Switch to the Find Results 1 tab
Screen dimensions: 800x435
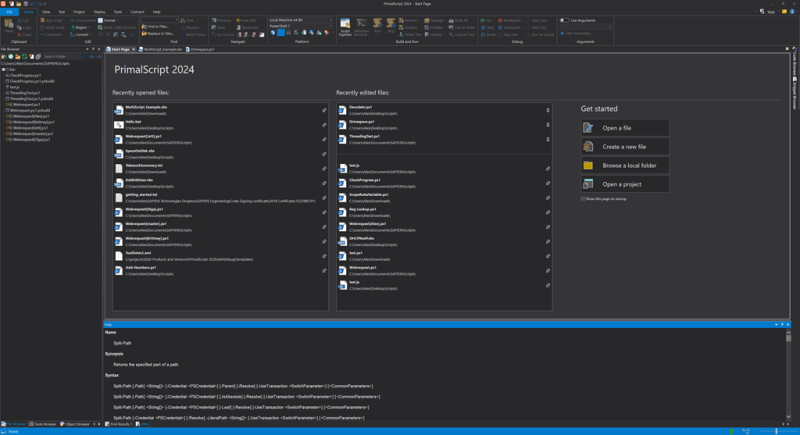point(119,424)
